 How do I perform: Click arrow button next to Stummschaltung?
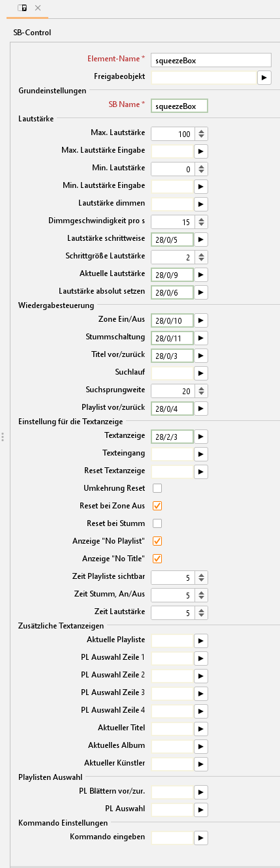tap(201, 338)
